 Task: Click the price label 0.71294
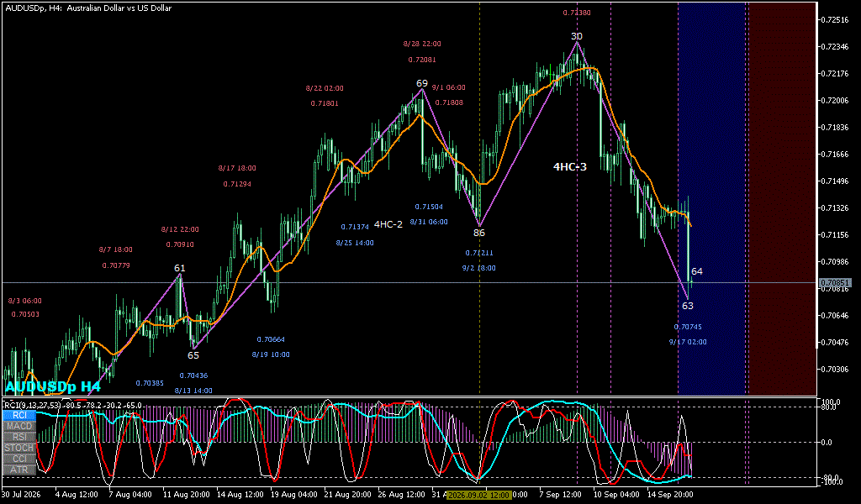point(237,184)
